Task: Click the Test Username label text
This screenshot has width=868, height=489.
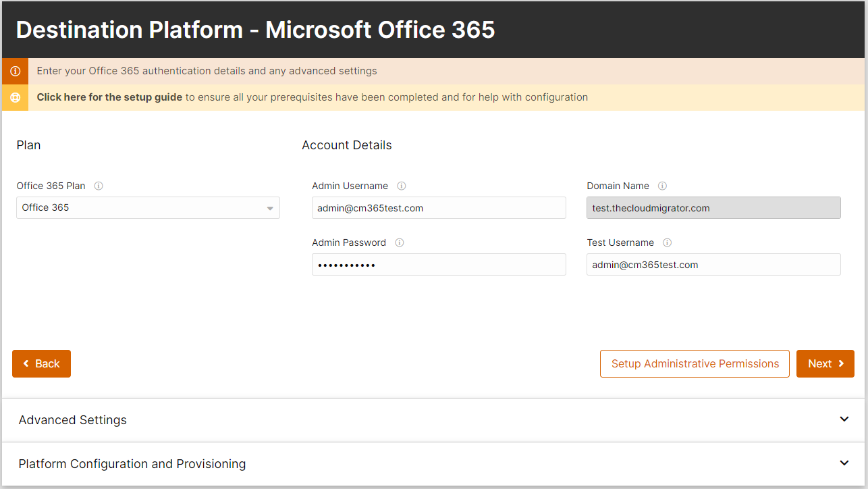Action: click(620, 242)
